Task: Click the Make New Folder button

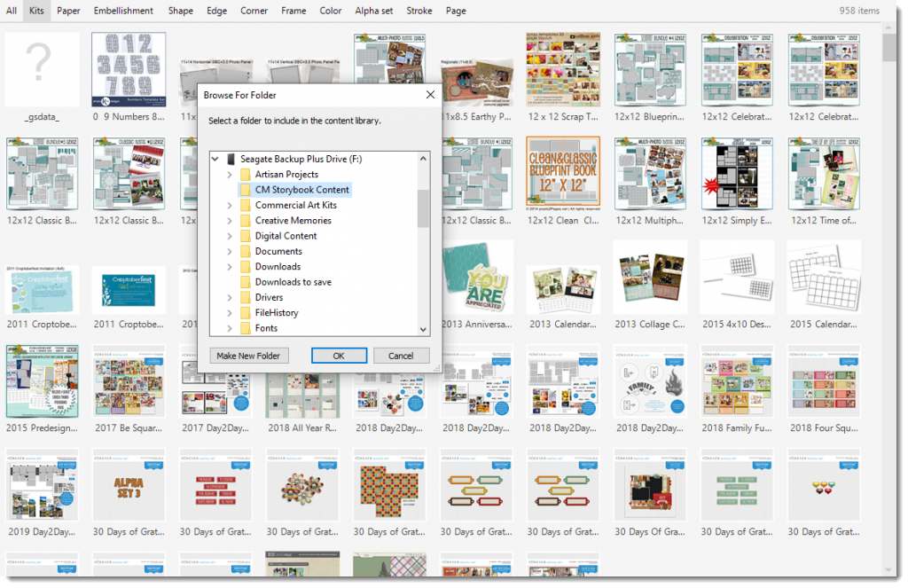Action: [248, 356]
